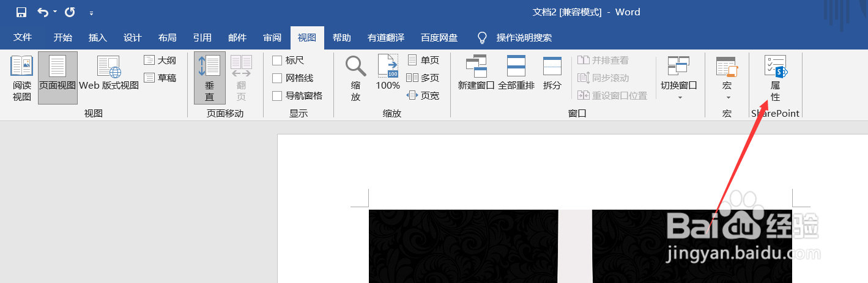Viewport: 868px width, 283px height.
Task: Select 翻页 (Side to Side) page movement
Action: 241,78
